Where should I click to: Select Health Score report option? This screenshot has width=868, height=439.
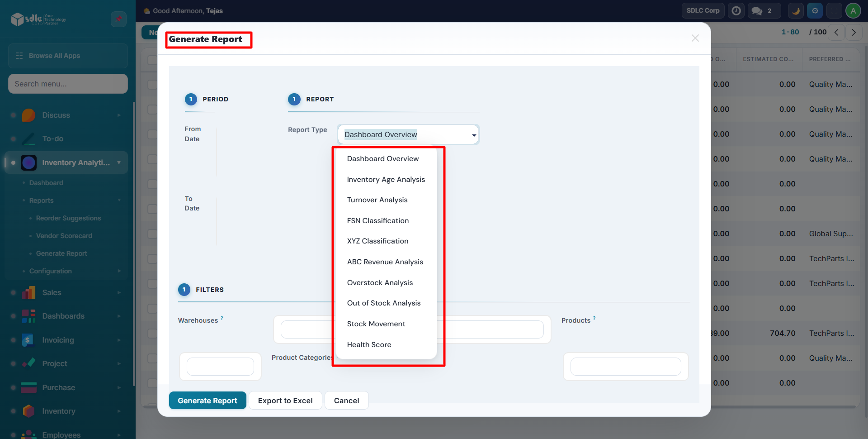pos(369,345)
